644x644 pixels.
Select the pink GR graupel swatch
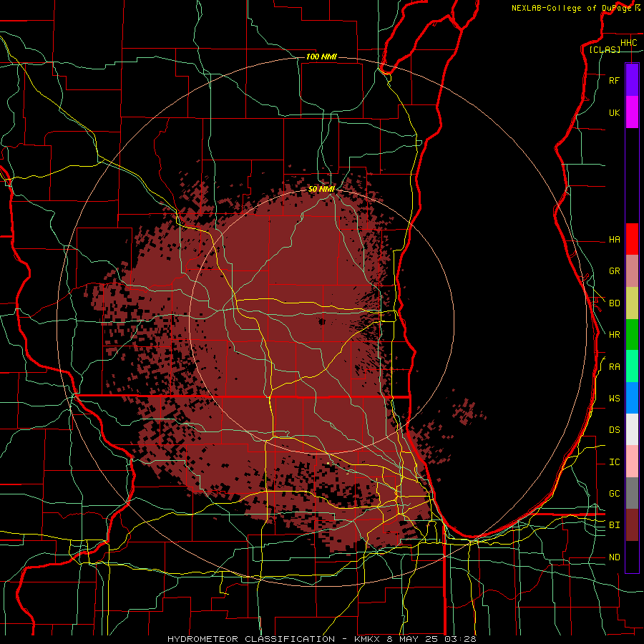coord(632,271)
